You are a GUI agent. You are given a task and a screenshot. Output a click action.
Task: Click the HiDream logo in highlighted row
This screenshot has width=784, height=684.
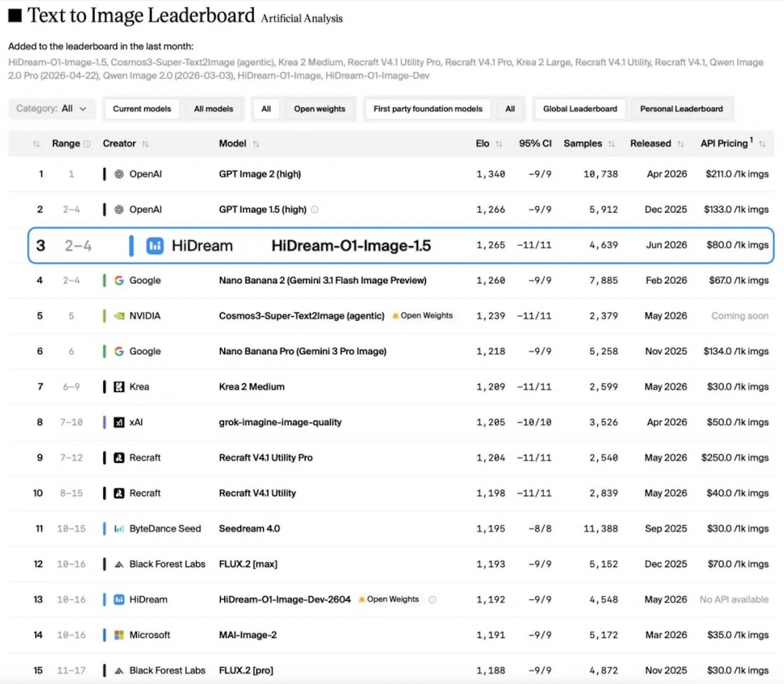point(155,246)
